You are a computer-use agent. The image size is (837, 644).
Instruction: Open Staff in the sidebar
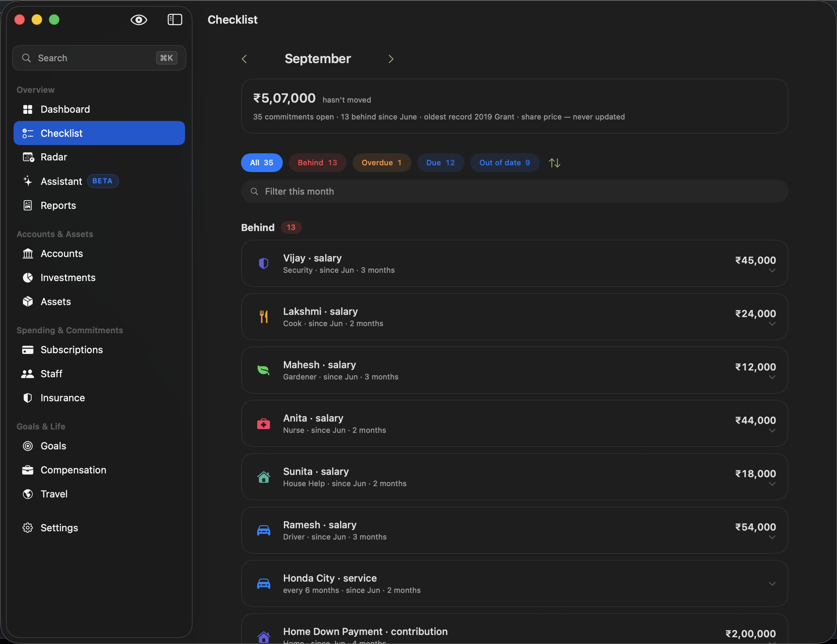point(99,374)
